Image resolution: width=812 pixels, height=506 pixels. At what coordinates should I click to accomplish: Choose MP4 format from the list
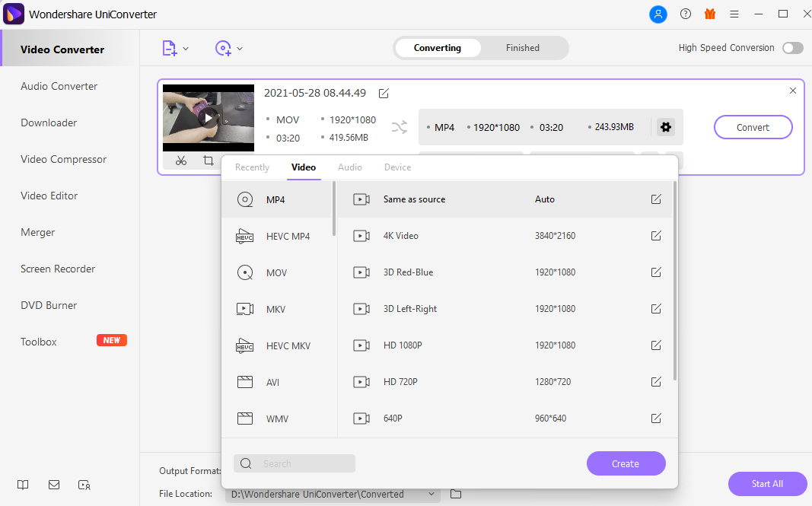(x=276, y=199)
